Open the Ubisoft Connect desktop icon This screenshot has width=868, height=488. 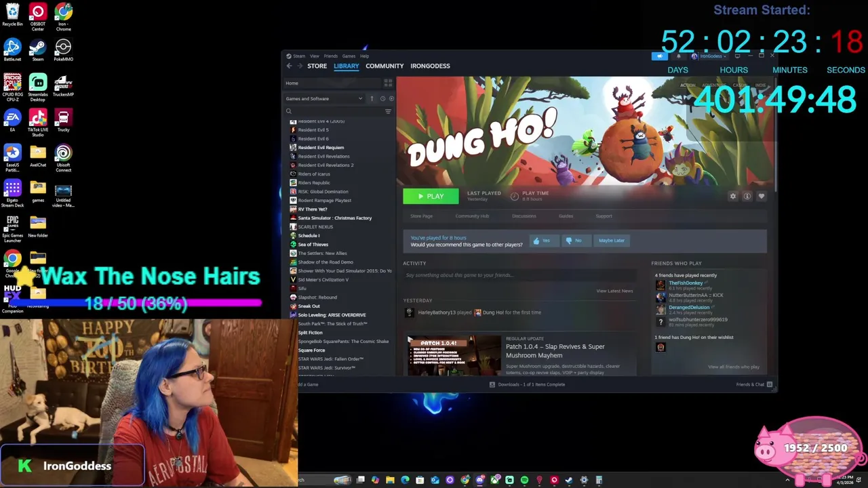pyautogui.click(x=63, y=159)
